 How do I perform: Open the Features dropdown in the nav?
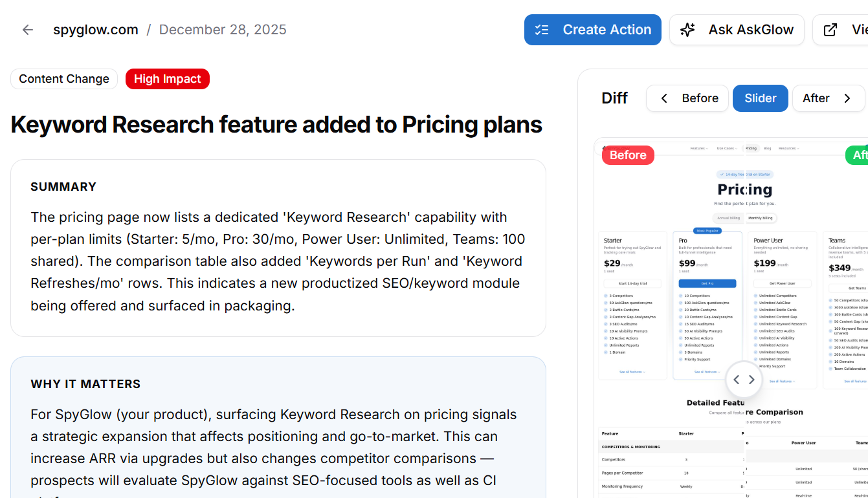698,148
